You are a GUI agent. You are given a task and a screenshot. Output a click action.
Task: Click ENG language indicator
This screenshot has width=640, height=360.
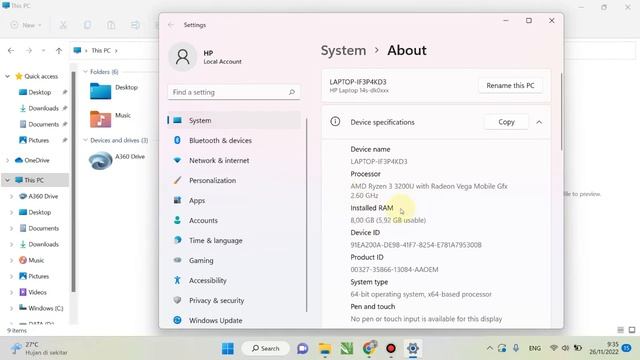(534, 348)
